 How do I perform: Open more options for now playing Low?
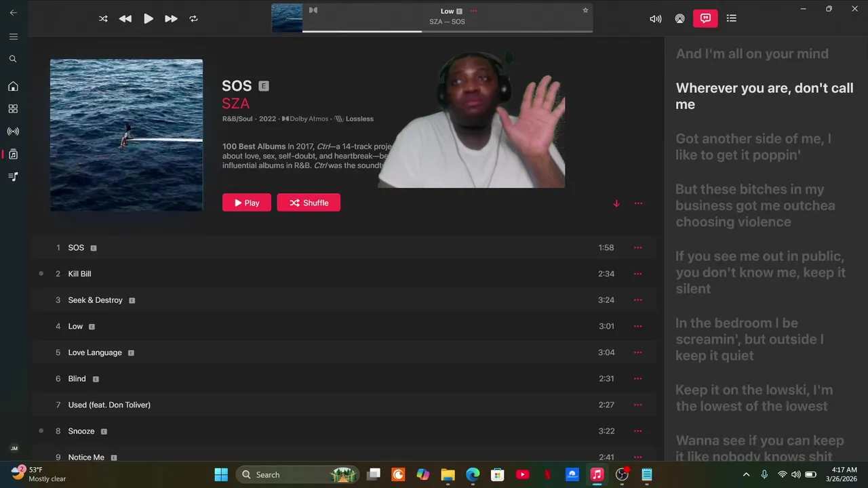[473, 11]
